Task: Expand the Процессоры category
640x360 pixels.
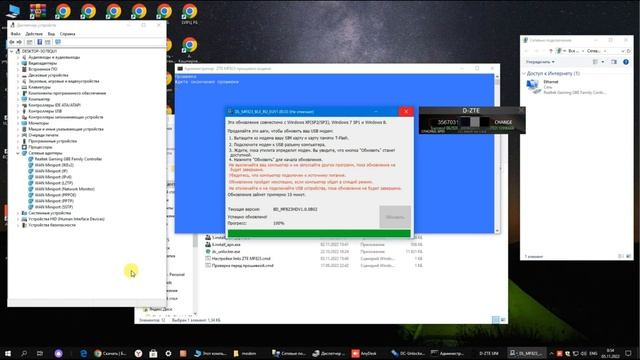Action: coord(18,147)
